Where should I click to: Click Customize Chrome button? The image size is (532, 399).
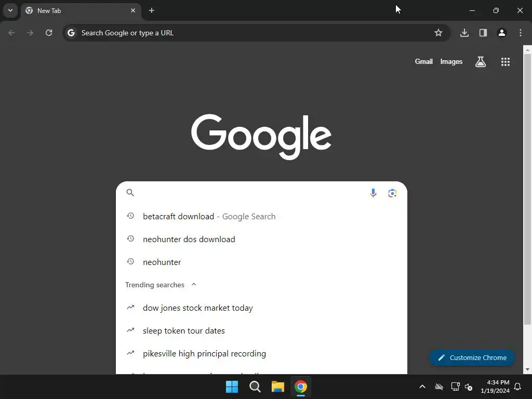click(472, 357)
